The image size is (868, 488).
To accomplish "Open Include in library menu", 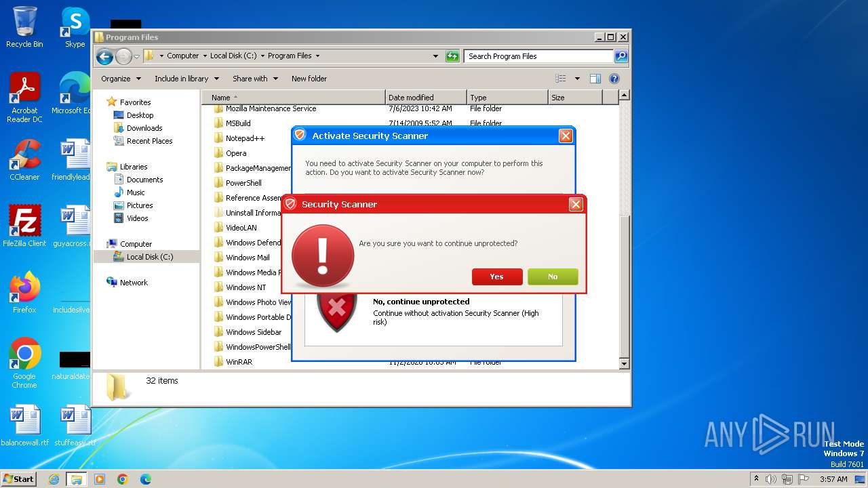I will 186,79.
